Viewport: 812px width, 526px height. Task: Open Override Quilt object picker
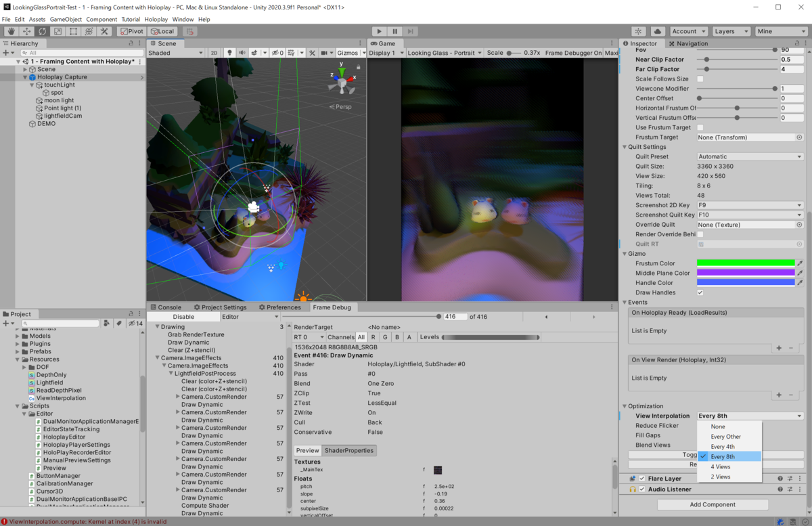(x=799, y=225)
